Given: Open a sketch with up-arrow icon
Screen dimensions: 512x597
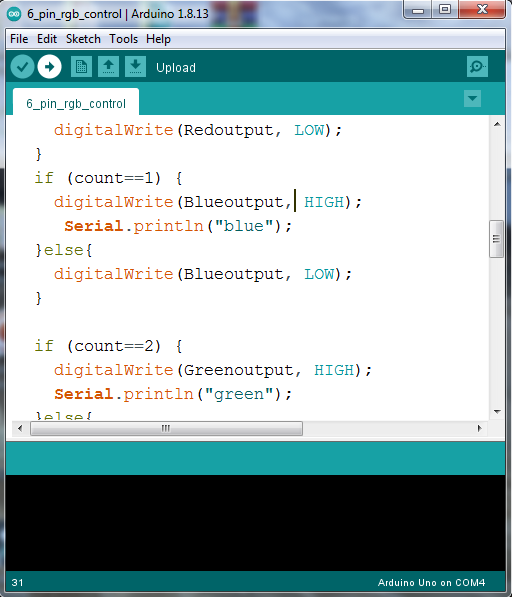Looking at the screenshot, I should coord(108,67).
